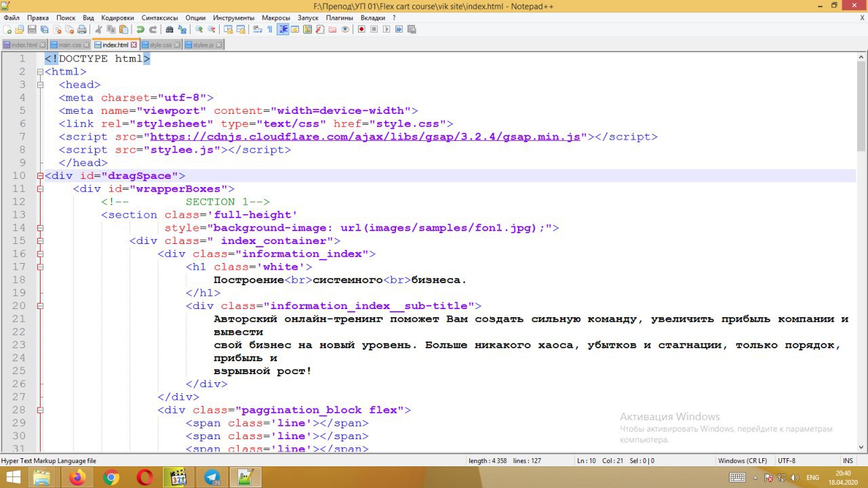Image resolution: width=868 pixels, height=488 pixels.
Task: Click the Synchronize Horizontal Scrolling icon
Action: 241,29
